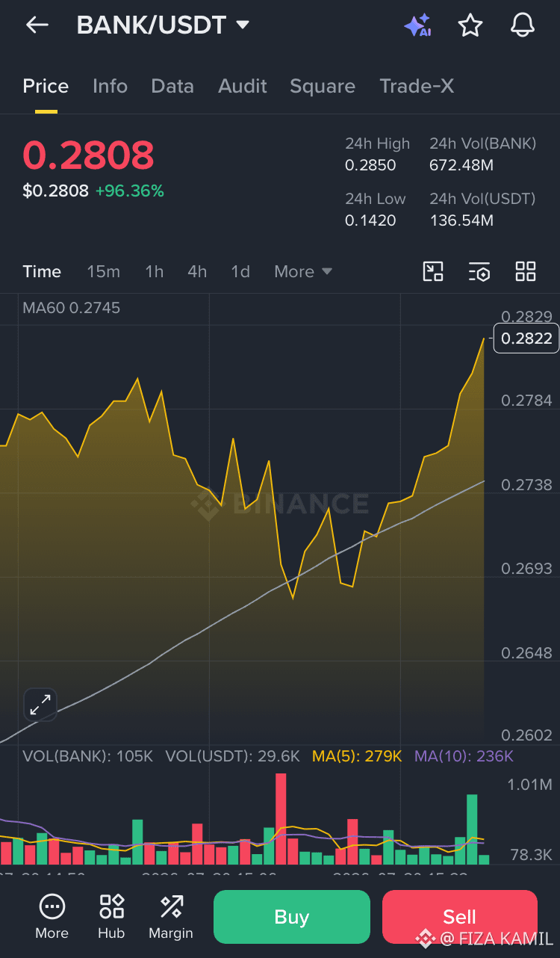Tap the MA(10): 236K volume label

464,756
